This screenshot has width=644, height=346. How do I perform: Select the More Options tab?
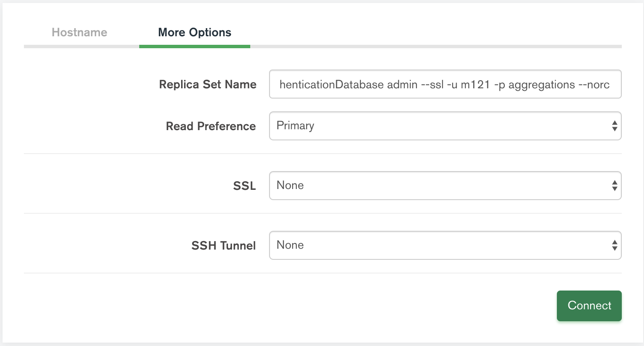pyautogui.click(x=195, y=32)
